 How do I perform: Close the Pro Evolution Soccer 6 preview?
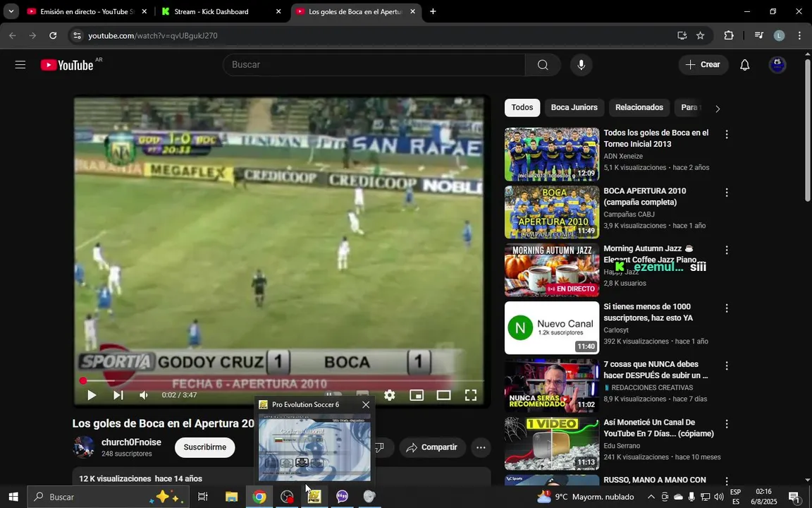pyautogui.click(x=366, y=404)
